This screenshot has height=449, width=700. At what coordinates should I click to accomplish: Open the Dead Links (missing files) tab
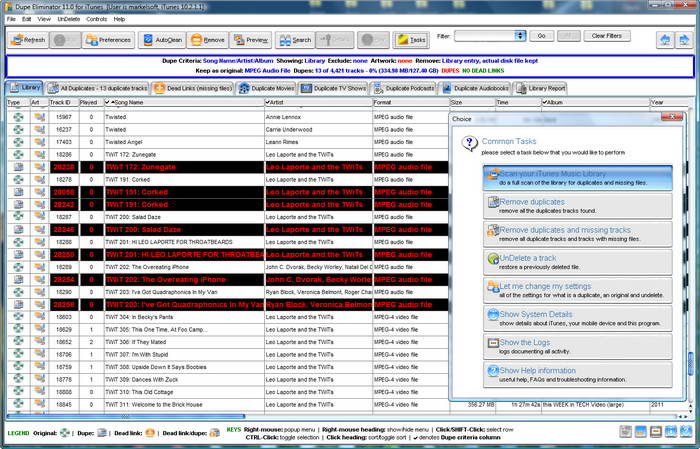pos(193,88)
